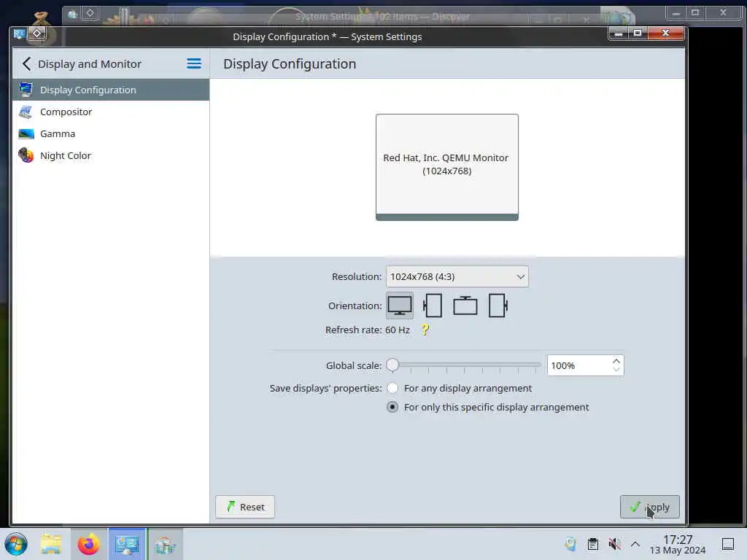Toggle pin on all desktops for System Settings
Viewport: 747px width, 560px height.
36,34
